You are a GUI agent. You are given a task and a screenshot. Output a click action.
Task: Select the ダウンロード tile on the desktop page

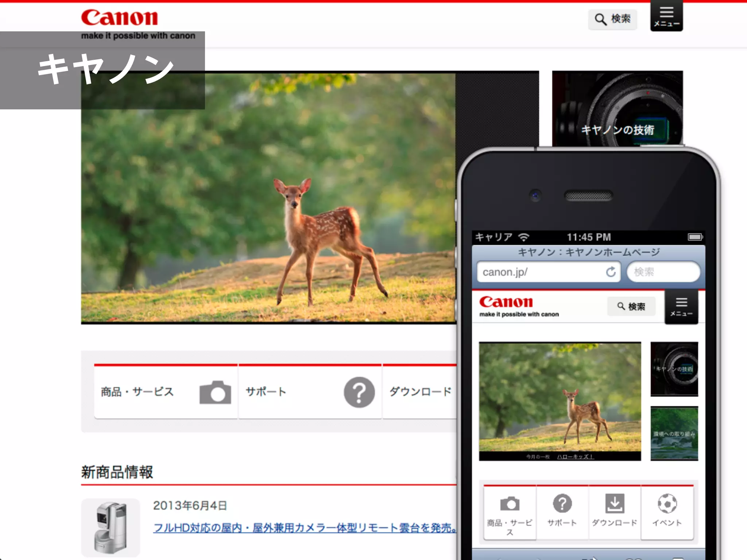click(x=419, y=392)
